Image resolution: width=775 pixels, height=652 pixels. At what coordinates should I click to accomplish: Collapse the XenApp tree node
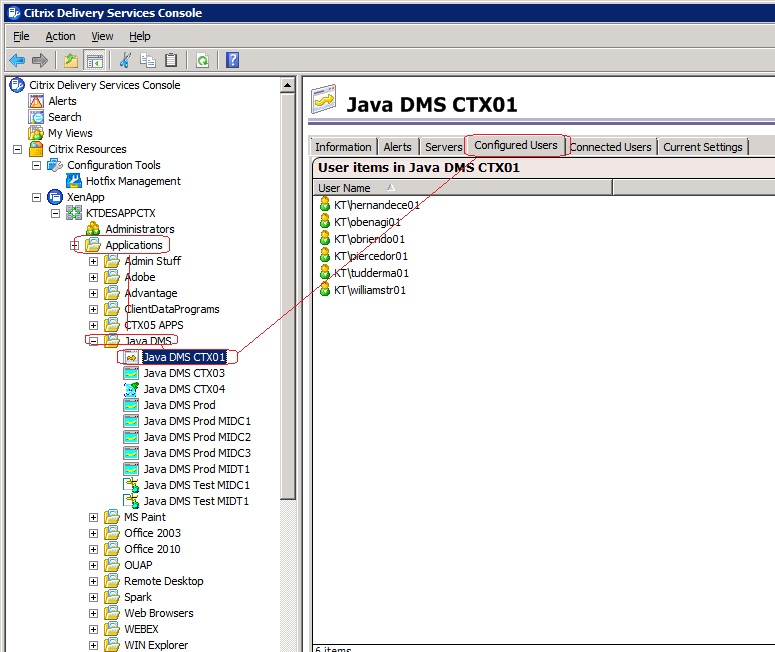37,197
